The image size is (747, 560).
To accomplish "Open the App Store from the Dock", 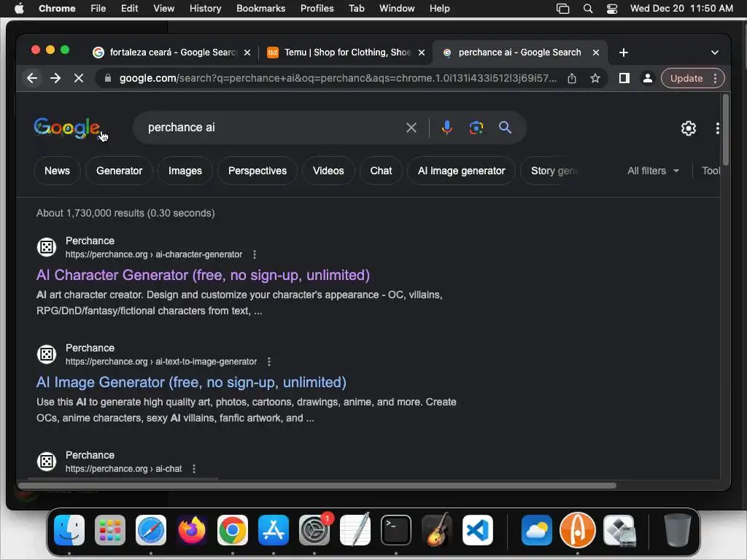I will point(274,530).
